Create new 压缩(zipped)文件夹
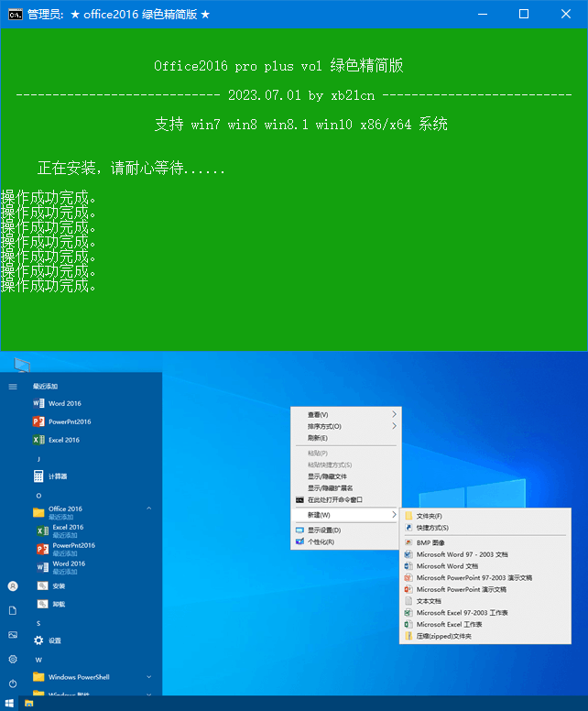 pos(485,636)
